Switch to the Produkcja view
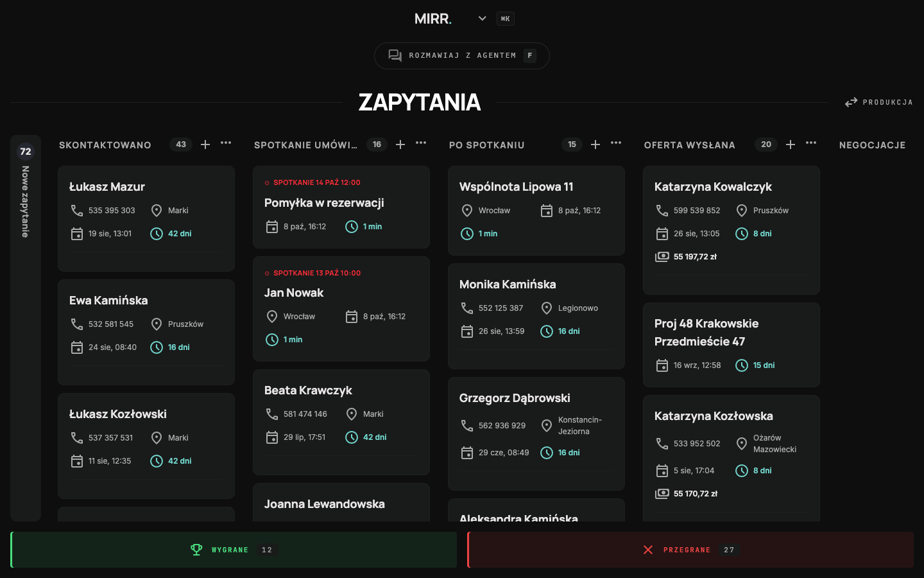The width and height of the screenshot is (924, 578). [x=878, y=102]
